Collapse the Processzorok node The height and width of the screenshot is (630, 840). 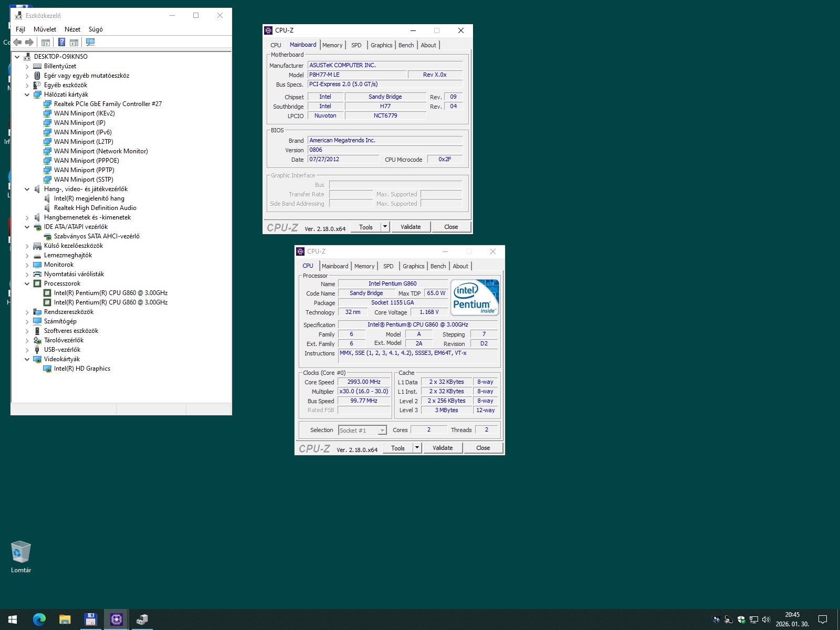click(27, 284)
